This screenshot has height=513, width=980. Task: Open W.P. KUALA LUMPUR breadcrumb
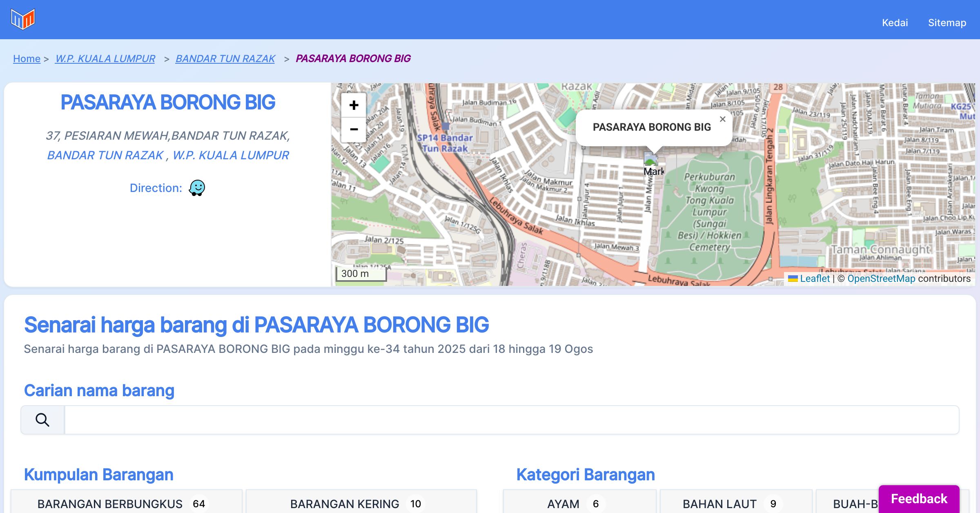pos(105,58)
